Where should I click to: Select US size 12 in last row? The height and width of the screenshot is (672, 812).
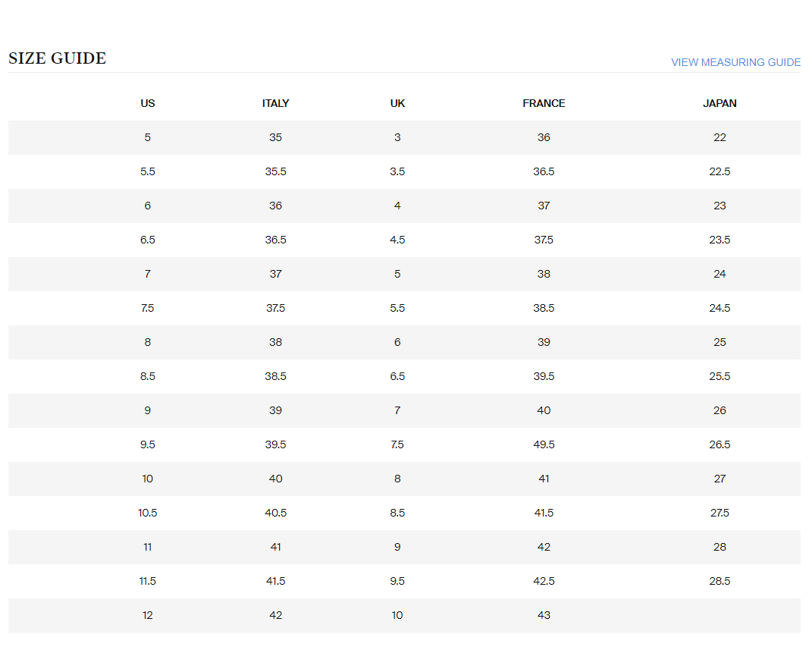tap(147, 615)
